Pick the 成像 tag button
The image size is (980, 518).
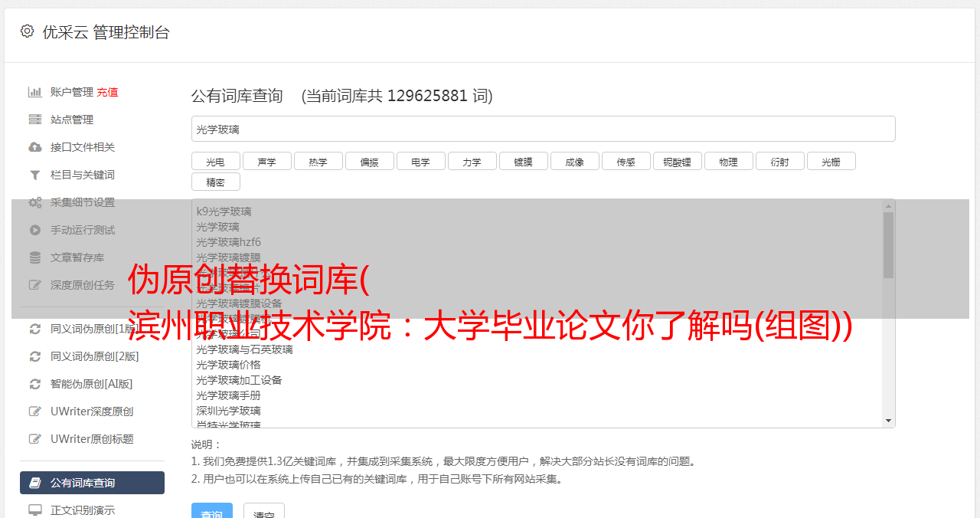pyautogui.click(x=574, y=161)
